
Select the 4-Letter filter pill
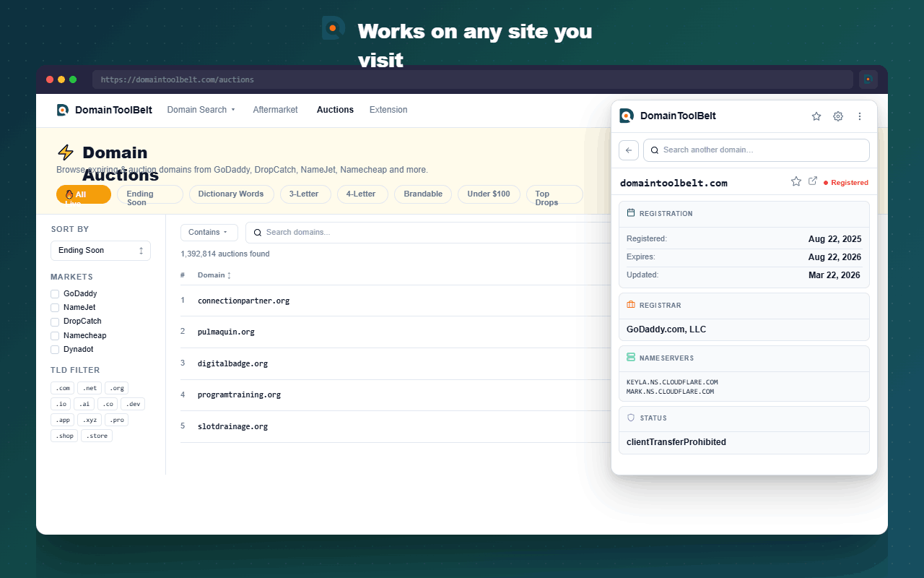click(x=362, y=194)
